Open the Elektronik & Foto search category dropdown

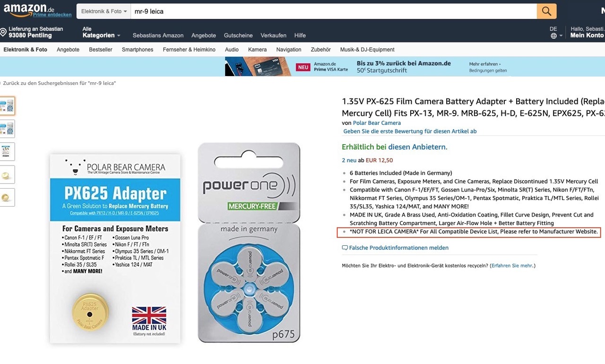coord(104,11)
